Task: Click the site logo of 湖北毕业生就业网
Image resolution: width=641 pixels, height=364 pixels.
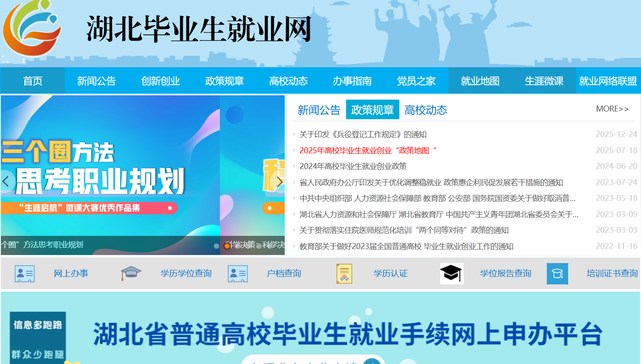Action: coord(32,29)
